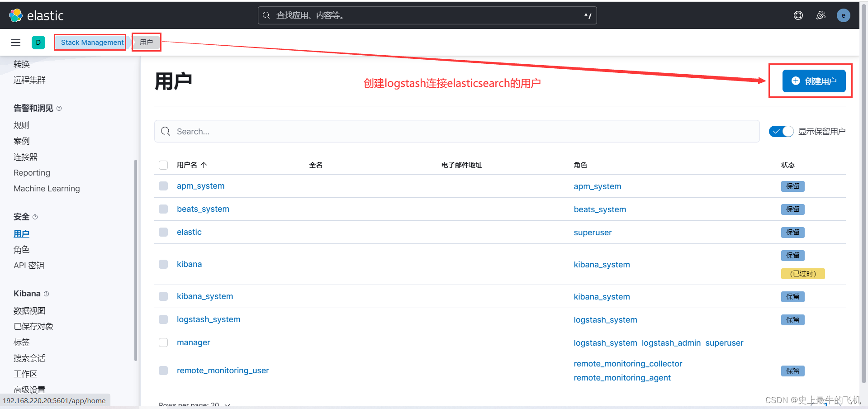Click the 创建用户 button
Screen dimensions: 868x409
814,81
